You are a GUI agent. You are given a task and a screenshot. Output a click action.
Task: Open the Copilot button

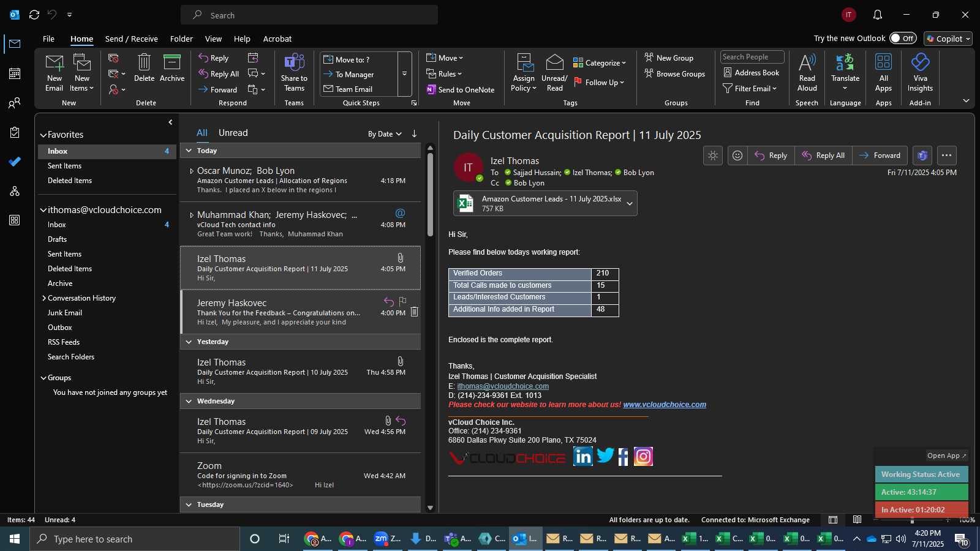tap(948, 39)
